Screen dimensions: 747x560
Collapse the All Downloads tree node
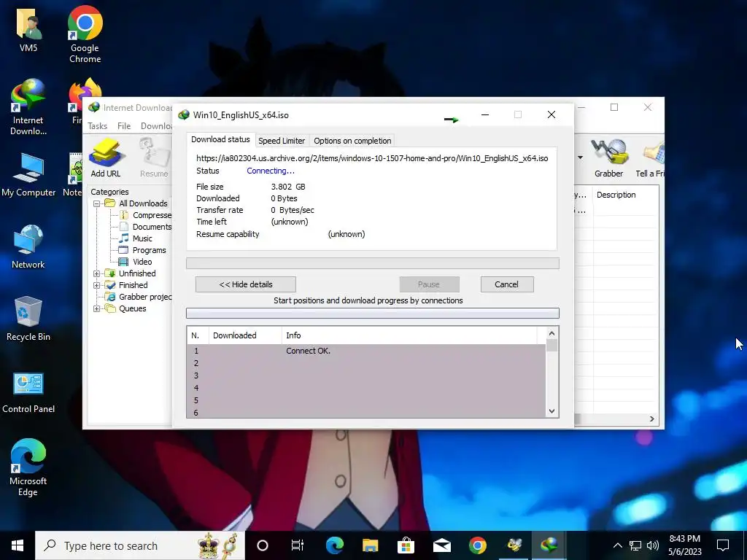[x=97, y=203]
